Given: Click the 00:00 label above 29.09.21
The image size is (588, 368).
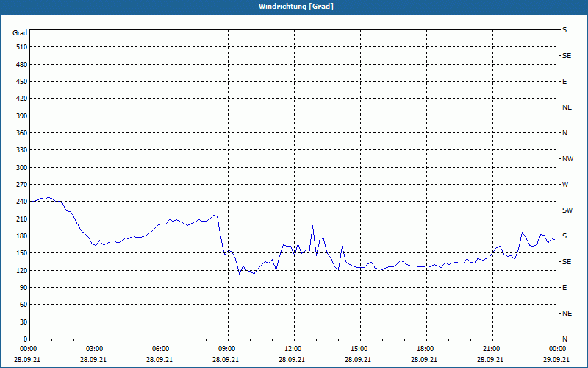Looking at the screenshot, I should [559, 349].
